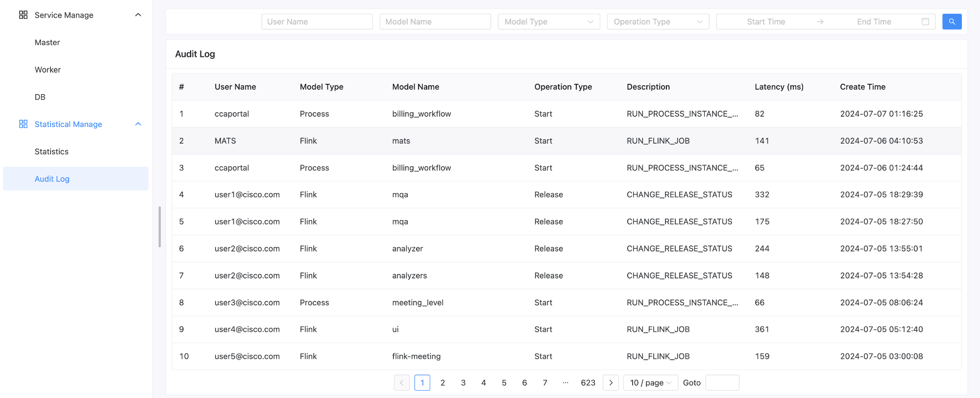
Task: Collapse the Statistical Manage section chevron
Action: [x=138, y=124]
